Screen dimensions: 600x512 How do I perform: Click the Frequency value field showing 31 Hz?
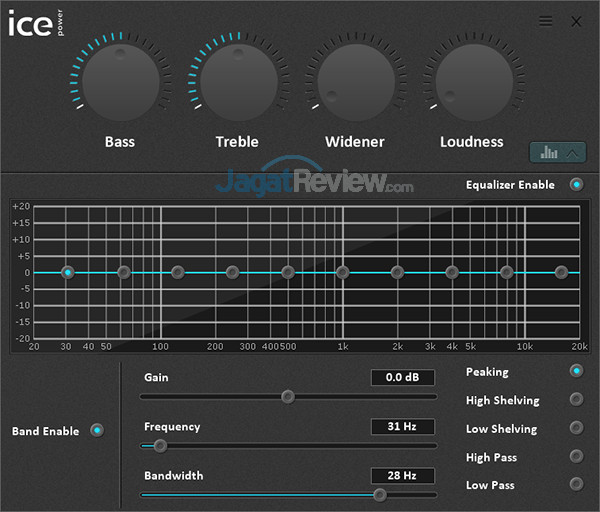(x=402, y=427)
